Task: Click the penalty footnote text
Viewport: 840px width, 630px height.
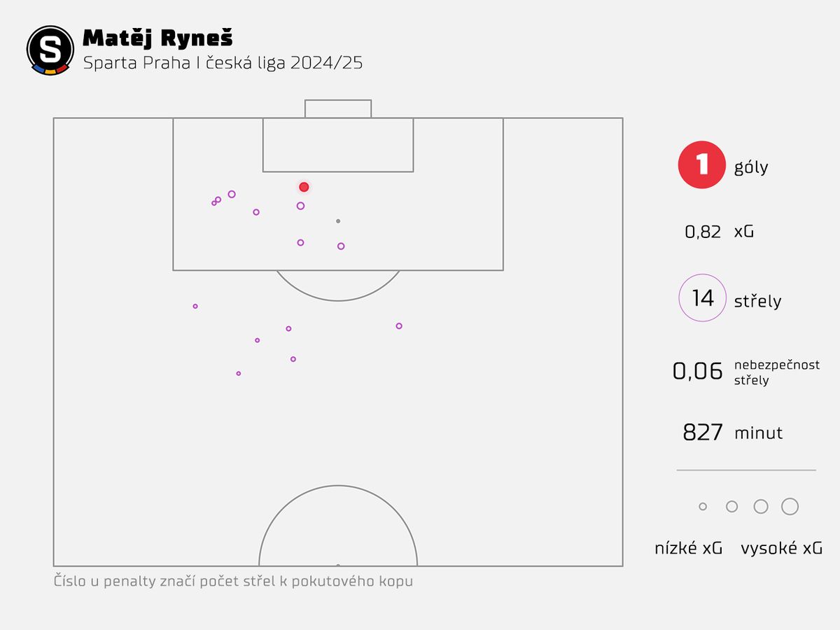Action: pos(233,582)
